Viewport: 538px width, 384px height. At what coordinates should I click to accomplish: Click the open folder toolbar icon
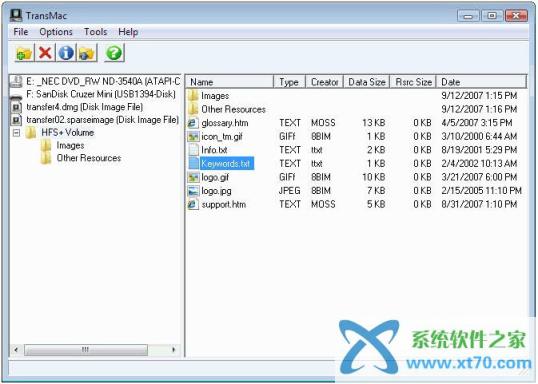[24, 53]
